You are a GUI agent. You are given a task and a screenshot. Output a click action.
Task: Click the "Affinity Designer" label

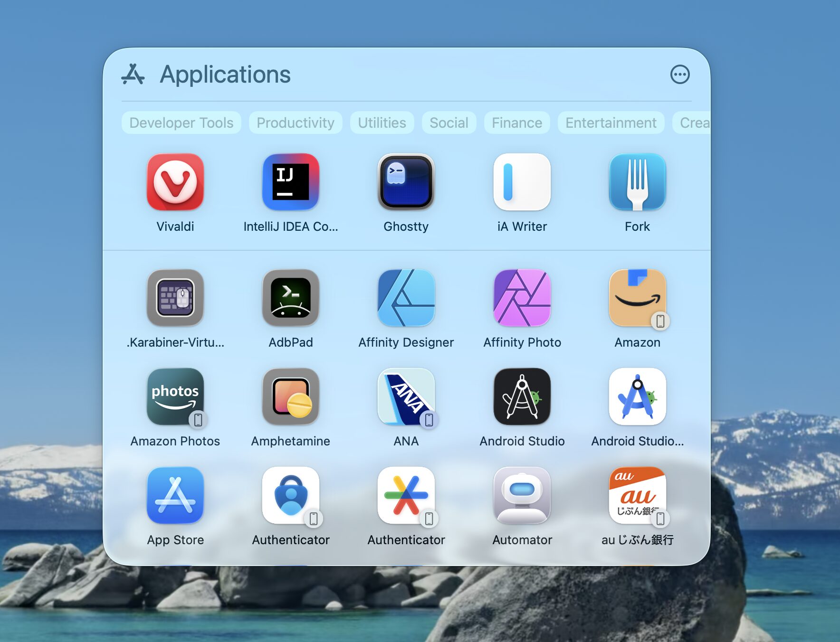tap(406, 342)
